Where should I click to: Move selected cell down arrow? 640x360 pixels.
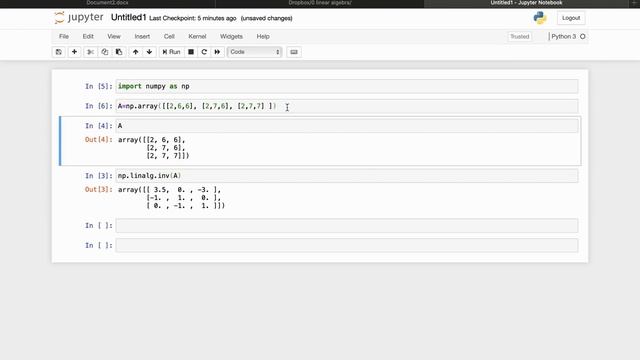[x=149, y=52]
